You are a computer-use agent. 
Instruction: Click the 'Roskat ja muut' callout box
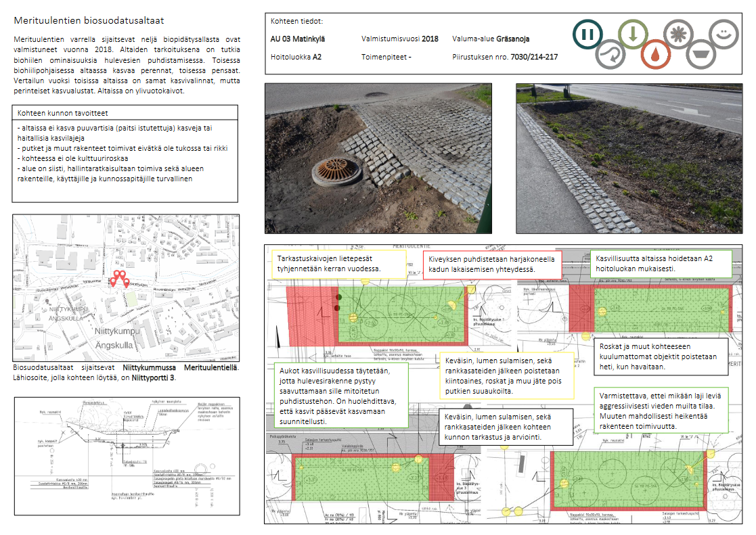pyautogui.click(x=661, y=356)
